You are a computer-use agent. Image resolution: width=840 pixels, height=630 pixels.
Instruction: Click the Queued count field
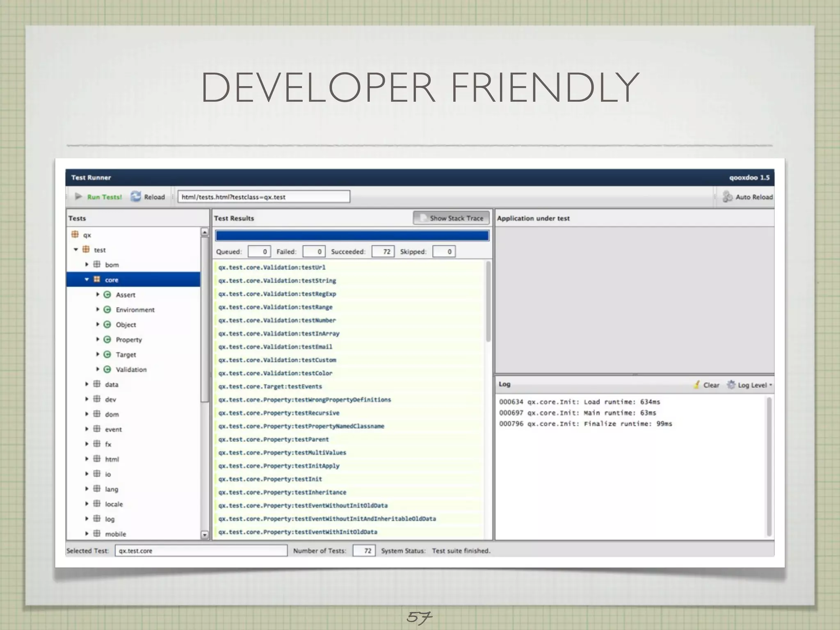click(259, 251)
